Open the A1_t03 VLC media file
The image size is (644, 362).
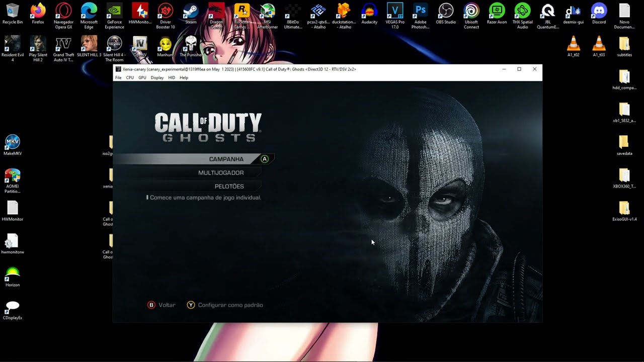click(599, 46)
